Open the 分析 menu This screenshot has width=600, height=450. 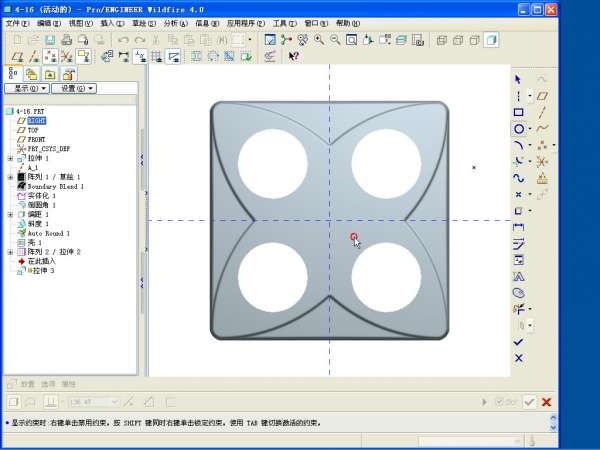tap(174, 22)
